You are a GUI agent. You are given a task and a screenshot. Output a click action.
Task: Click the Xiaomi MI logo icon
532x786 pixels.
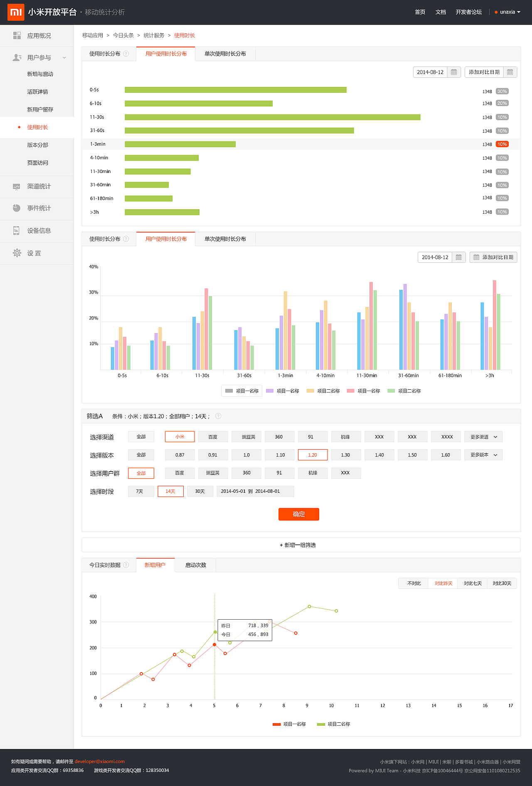click(x=16, y=12)
